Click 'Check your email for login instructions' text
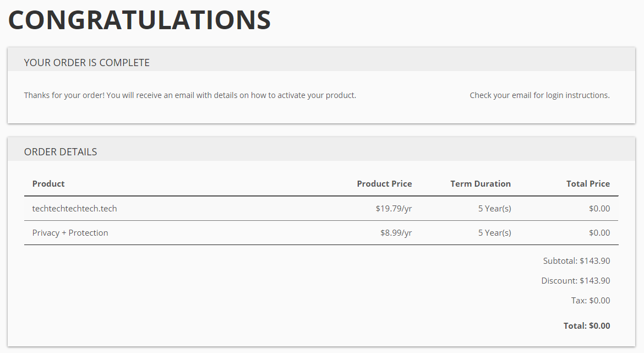The height and width of the screenshot is (353, 644). (539, 95)
